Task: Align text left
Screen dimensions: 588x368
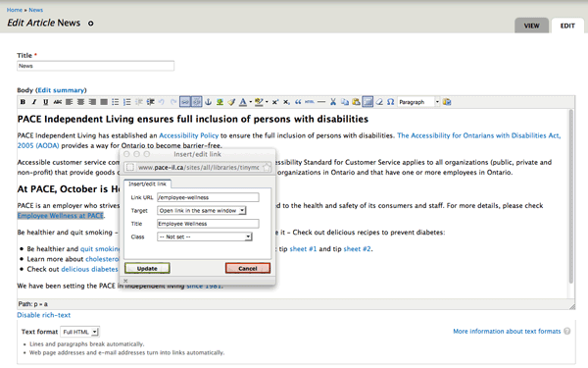Action: pyautogui.click(x=69, y=102)
